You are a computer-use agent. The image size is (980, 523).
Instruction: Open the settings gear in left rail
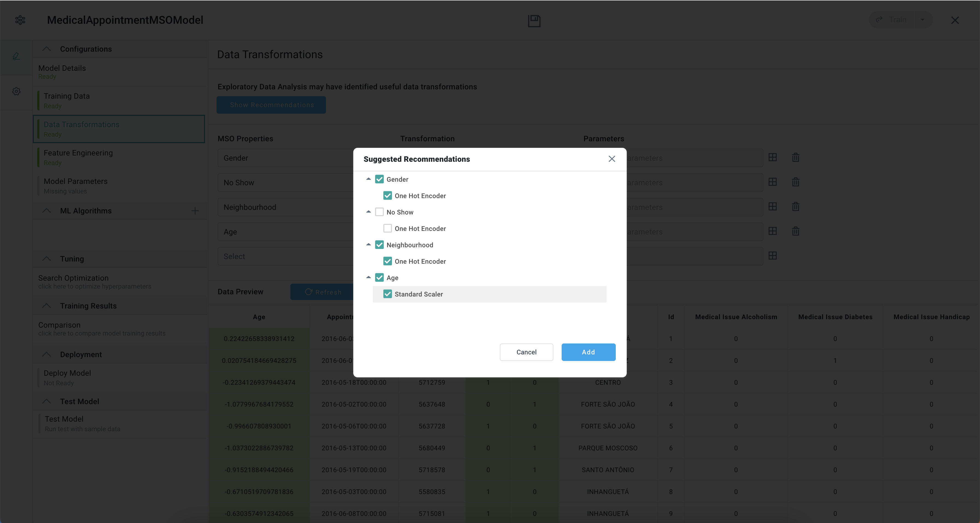(16, 91)
